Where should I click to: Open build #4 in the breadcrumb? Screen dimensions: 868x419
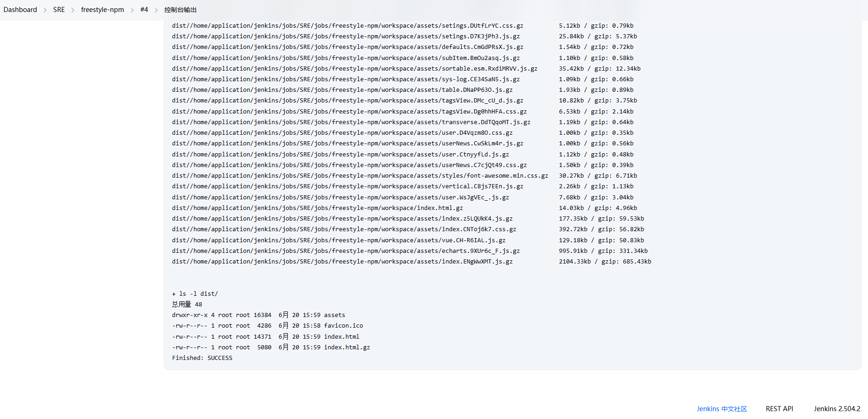point(144,10)
